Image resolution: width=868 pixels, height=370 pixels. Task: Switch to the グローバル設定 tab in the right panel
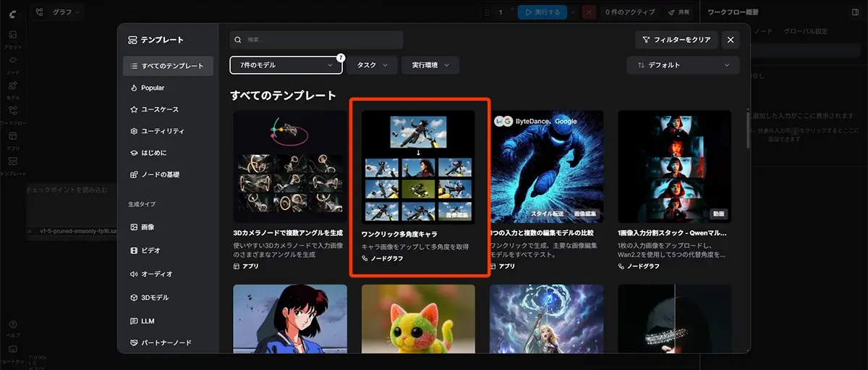pyautogui.click(x=806, y=31)
